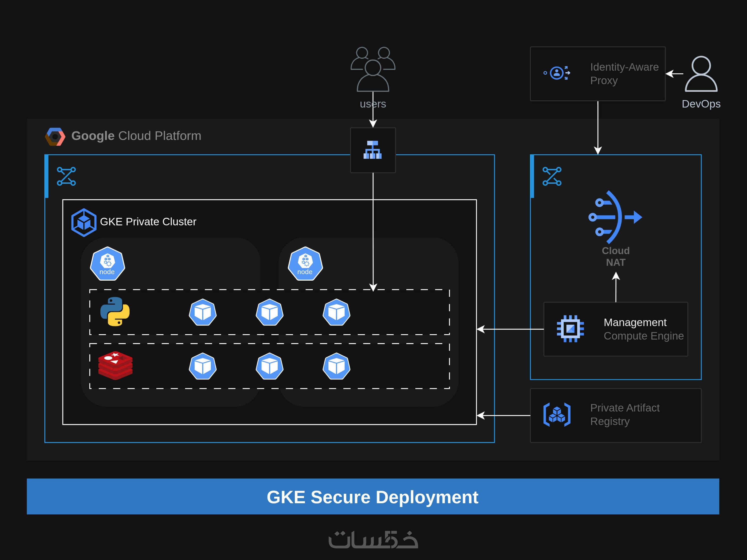The width and height of the screenshot is (747, 560).
Task: Click the Python logo icon
Action: click(x=115, y=311)
